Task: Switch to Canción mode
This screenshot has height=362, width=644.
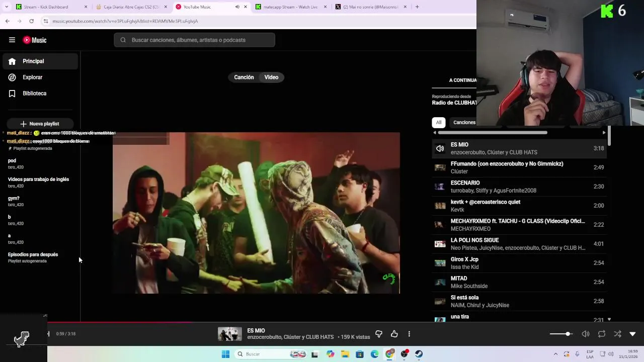Action: [x=244, y=77]
